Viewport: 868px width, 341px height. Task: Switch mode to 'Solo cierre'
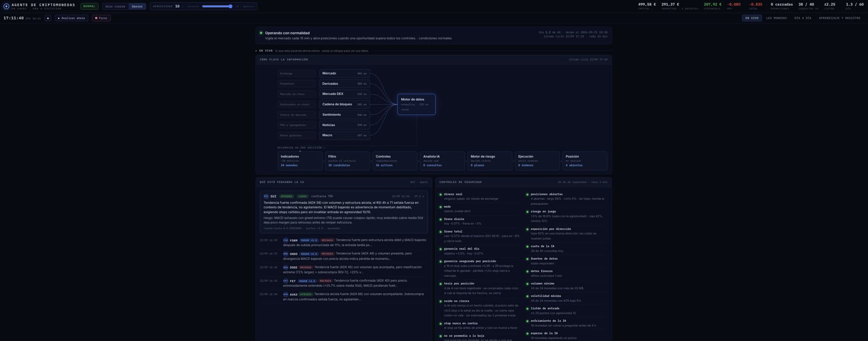coord(115,7)
